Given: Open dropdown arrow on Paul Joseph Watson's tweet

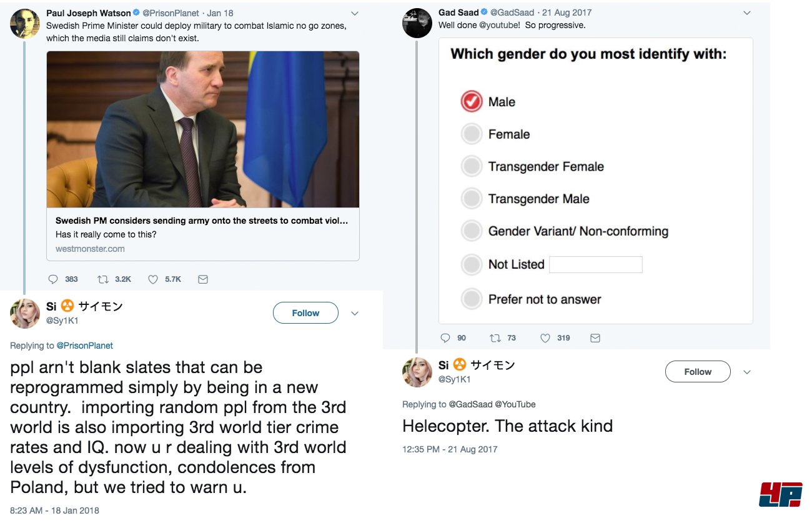Looking at the screenshot, I should pyautogui.click(x=355, y=13).
